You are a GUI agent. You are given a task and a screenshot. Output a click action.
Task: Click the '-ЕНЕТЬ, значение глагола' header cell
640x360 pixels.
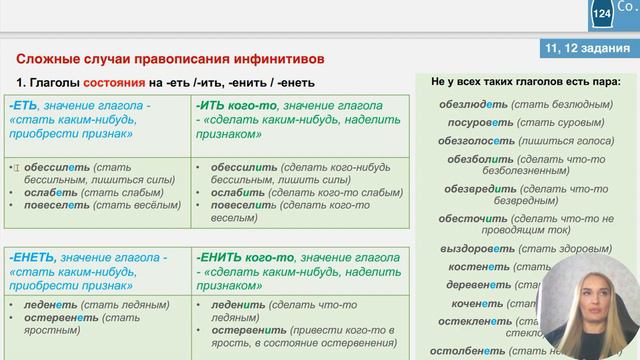[x=97, y=271]
